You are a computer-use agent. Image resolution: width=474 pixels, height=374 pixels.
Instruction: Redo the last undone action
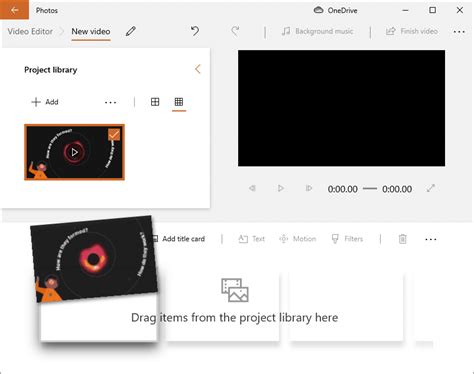[235, 31]
